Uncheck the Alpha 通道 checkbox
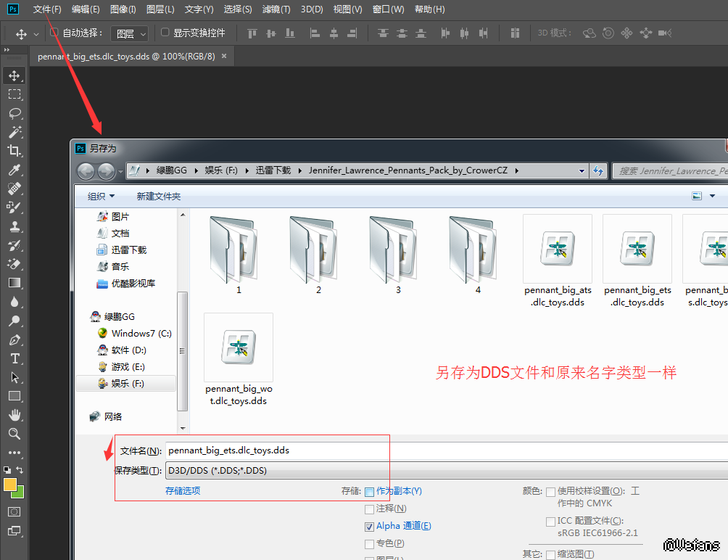Viewport: 728px width, 560px height. (370, 526)
